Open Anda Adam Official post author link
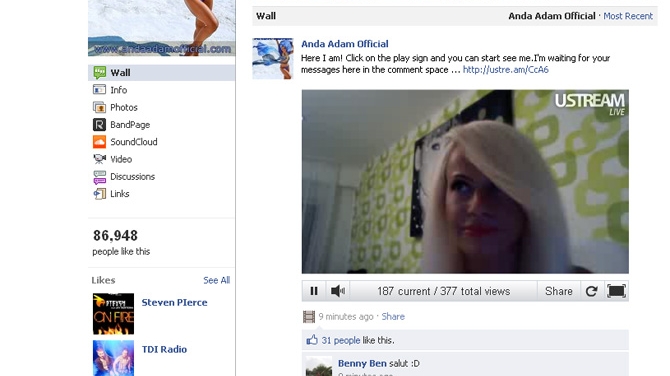This screenshot has height=376, width=670. click(345, 44)
